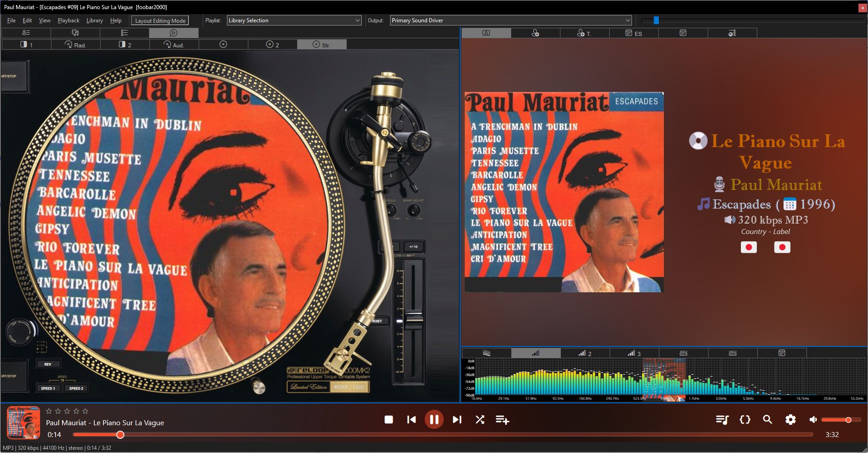
Task: Switch to the playlist list tab icon
Action: (x=124, y=33)
